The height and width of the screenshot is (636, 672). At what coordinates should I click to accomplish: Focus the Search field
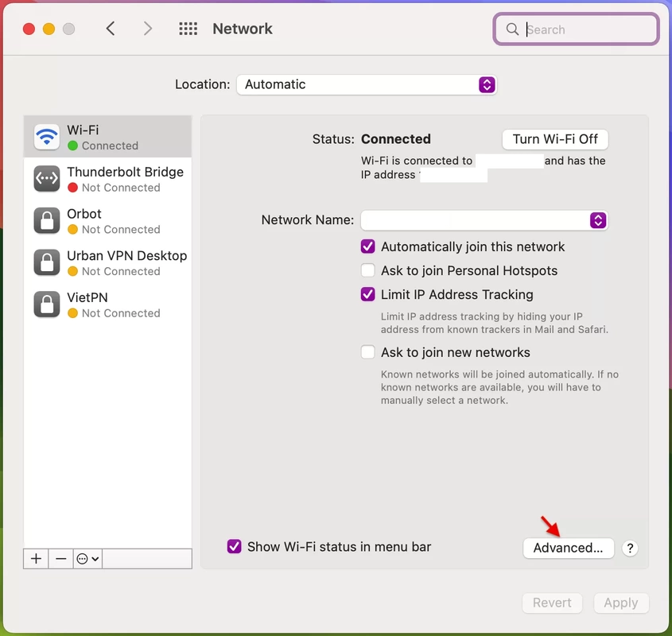[x=576, y=29]
